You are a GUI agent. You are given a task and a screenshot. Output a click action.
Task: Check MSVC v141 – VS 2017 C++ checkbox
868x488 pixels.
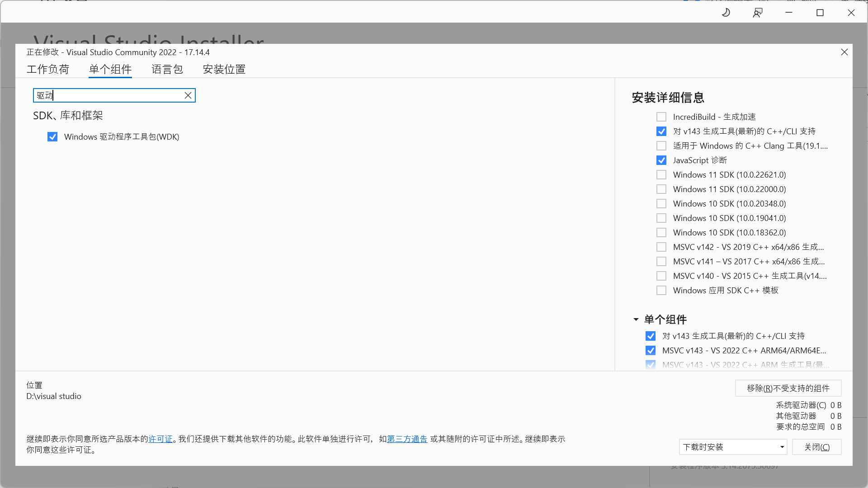[661, 262]
